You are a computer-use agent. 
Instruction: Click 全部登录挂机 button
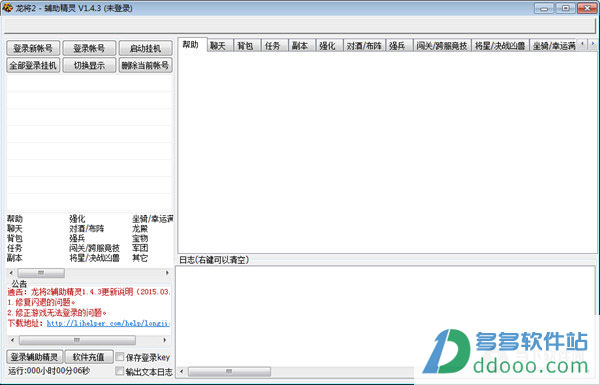coord(33,65)
